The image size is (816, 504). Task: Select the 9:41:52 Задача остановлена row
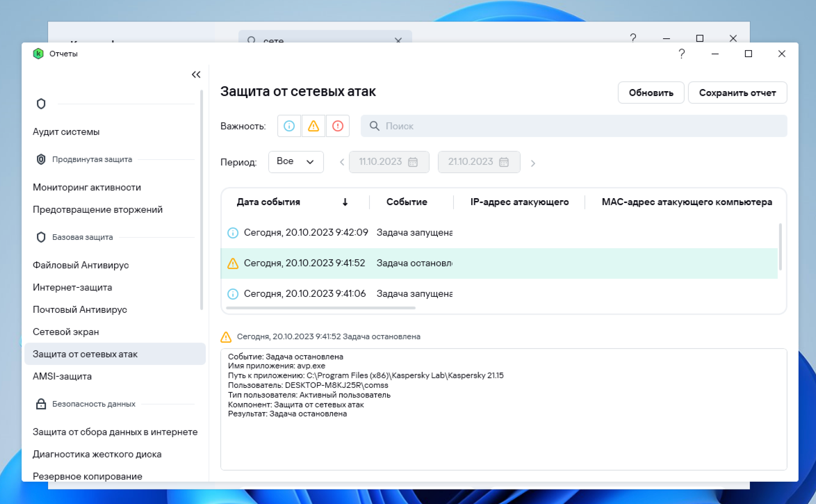pyautogui.click(x=500, y=263)
